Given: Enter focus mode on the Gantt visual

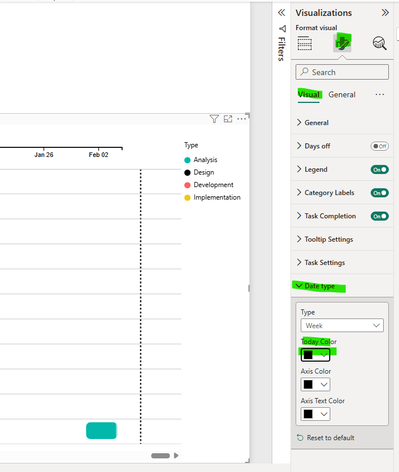Looking at the screenshot, I should point(228,119).
